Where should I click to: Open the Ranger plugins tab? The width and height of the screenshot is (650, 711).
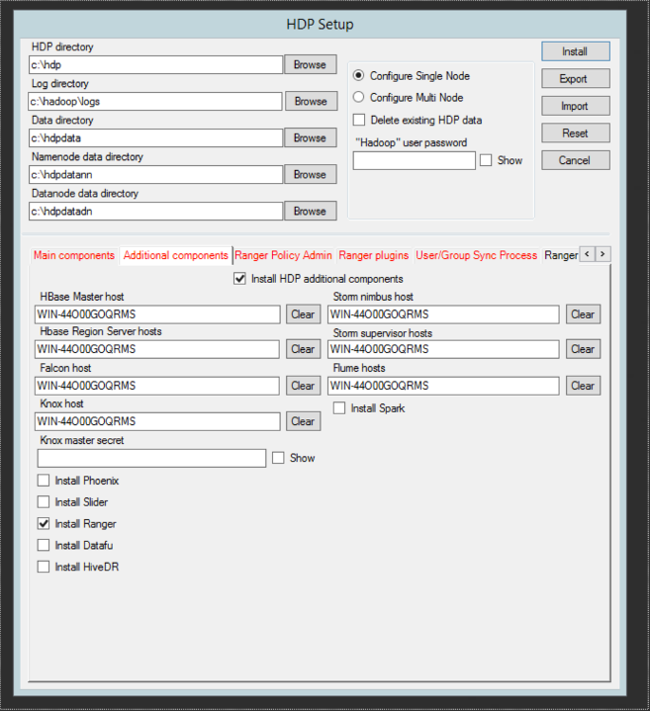(374, 255)
